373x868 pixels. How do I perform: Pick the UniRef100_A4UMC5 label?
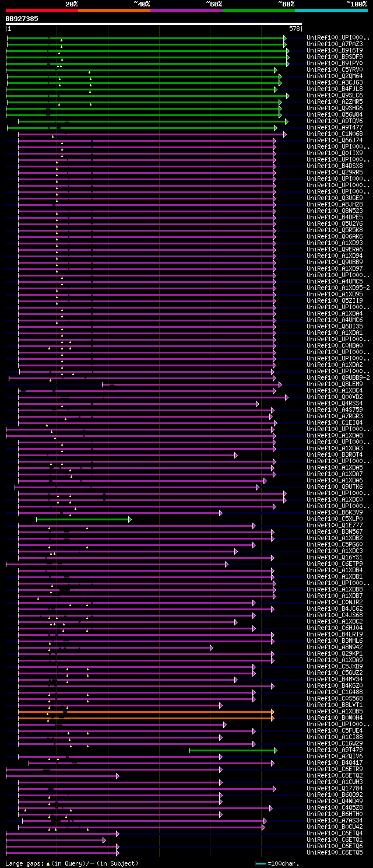click(x=335, y=281)
